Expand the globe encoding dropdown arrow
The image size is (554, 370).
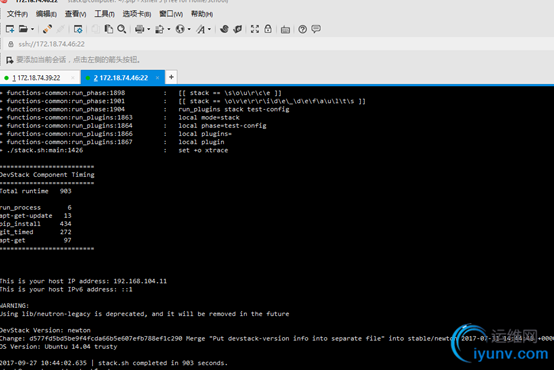point(189,29)
